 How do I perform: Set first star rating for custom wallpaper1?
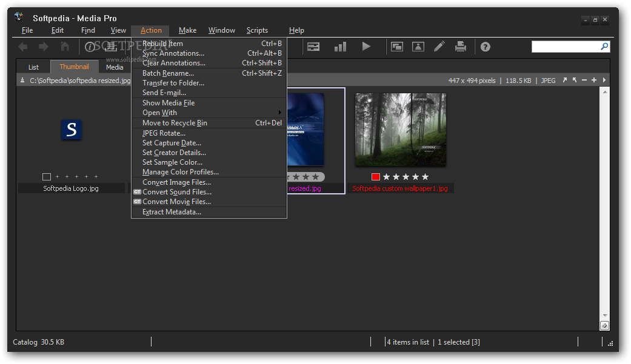click(x=386, y=177)
